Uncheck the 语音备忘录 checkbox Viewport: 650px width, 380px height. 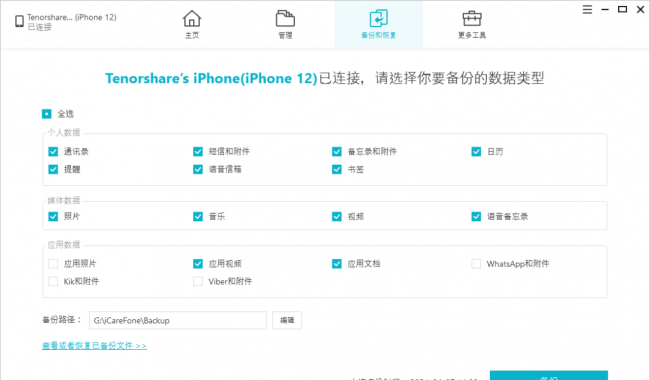coord(476,216)
